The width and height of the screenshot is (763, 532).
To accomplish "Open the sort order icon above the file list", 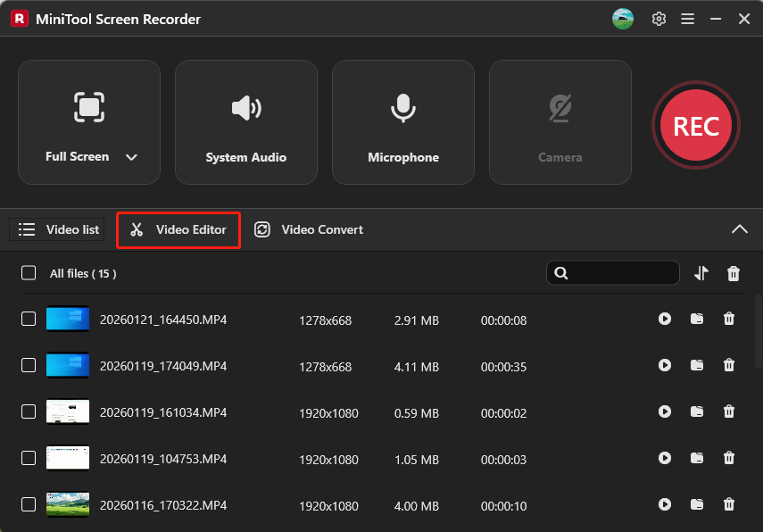I will click(701, 273).
